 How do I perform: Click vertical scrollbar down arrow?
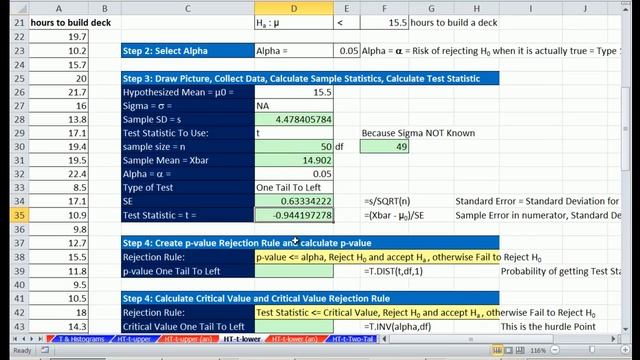coord(625,329)
